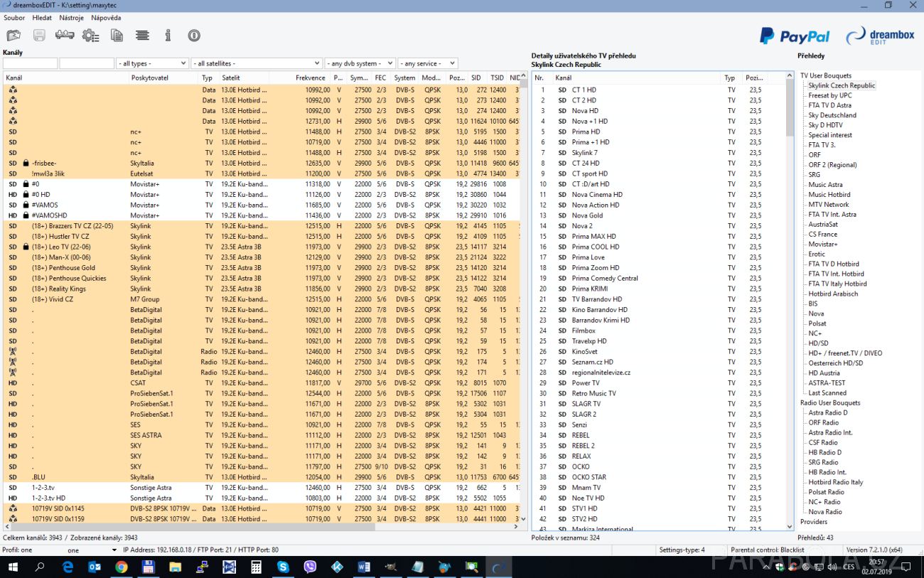The width and height of the screenshot is (924, 578).
Task: Click the lock icon beside #VAMOS
Action: click(26, 205)
